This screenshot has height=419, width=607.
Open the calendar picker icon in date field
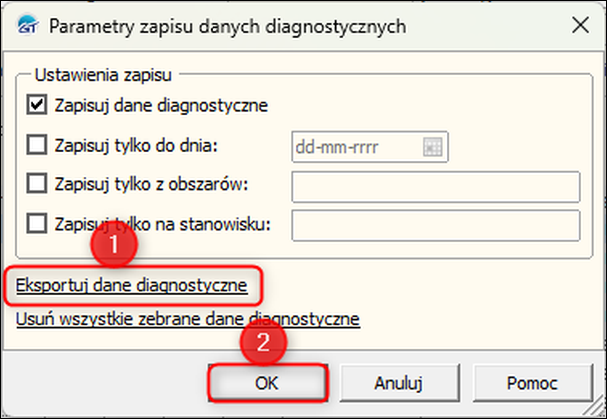click(x=433, y=146)
